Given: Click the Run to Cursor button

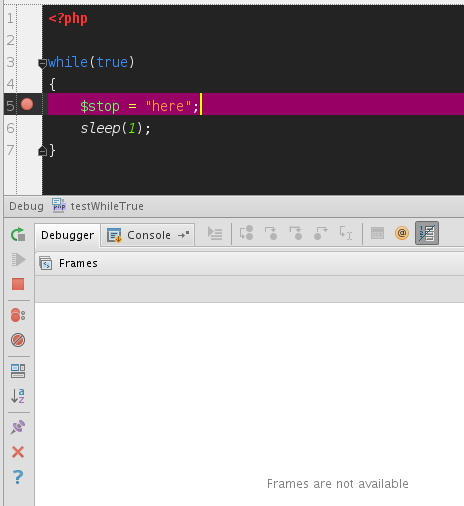Looking at the screenshot, I should 345,233.
